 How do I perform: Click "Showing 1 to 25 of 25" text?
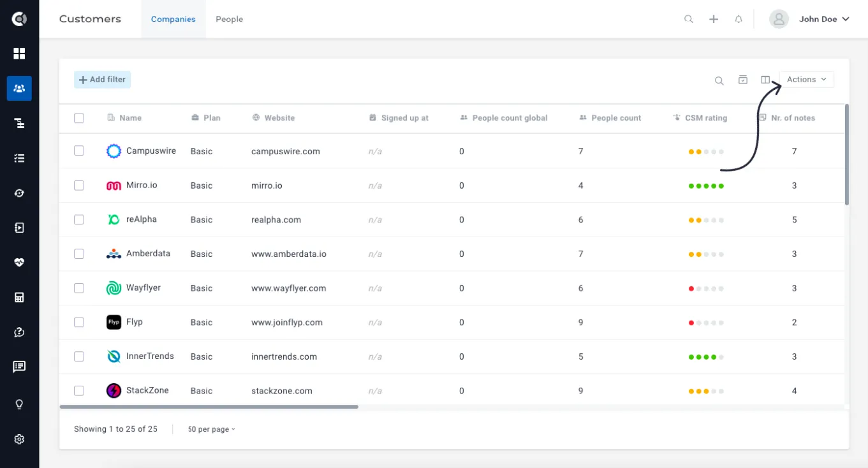(x=115, y=429)
